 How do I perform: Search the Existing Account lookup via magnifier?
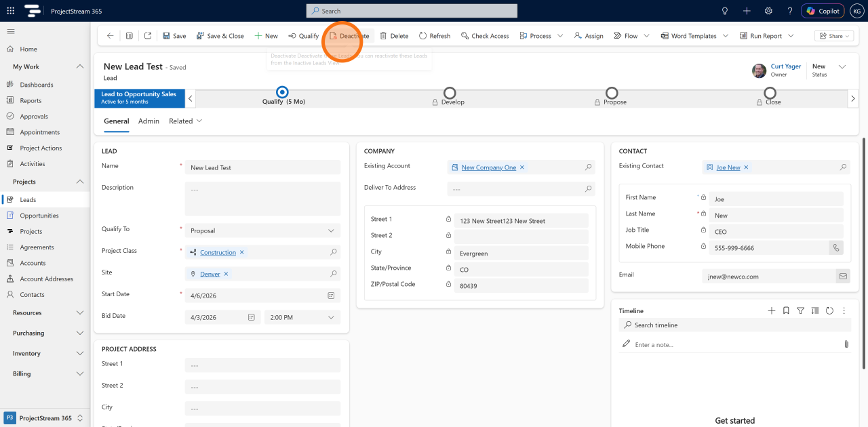click(x=589, y=167)
